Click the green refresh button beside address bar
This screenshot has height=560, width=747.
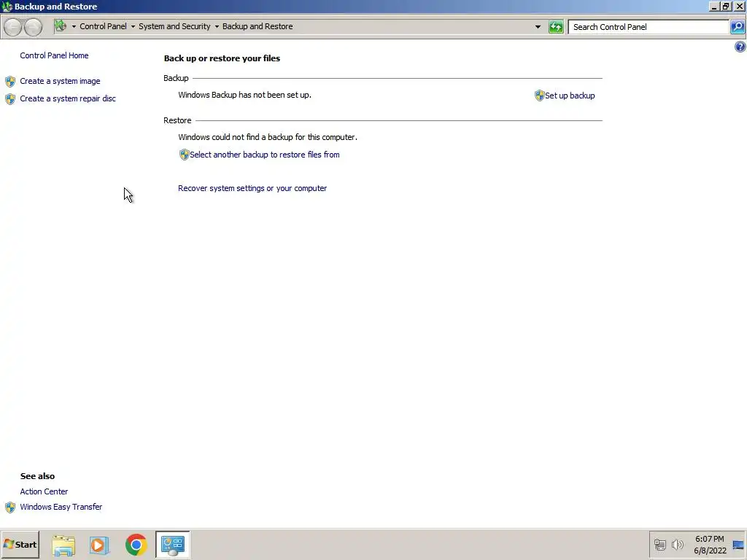pyautogui.click(x=556, y=27)
